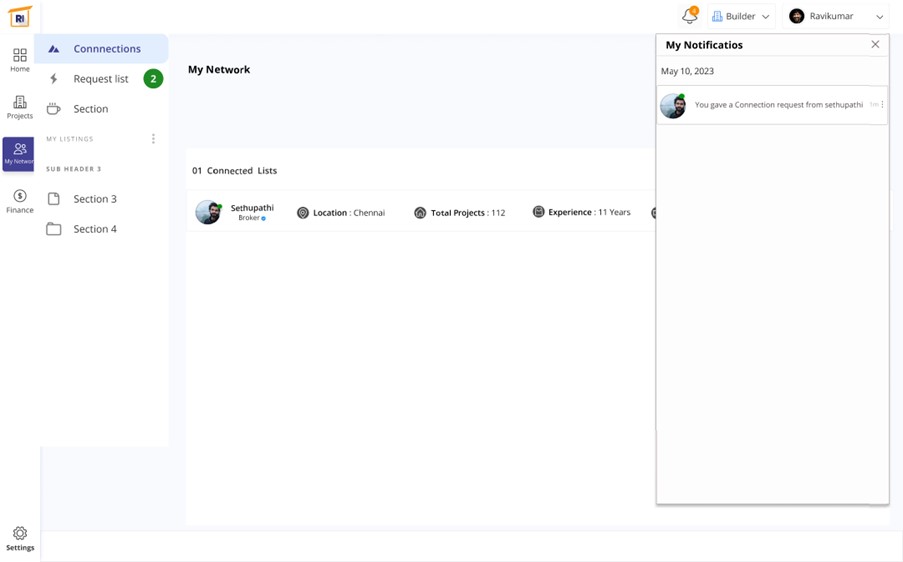
Task: Select Section with the cup icon
Action: 90,109
